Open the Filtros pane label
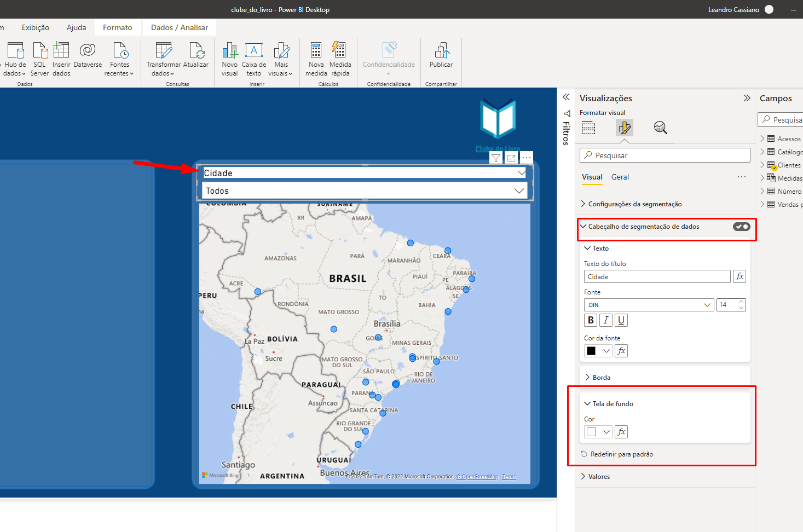This screenshot has height=532, width=803. pyautogui.click(x=567, y=133)
